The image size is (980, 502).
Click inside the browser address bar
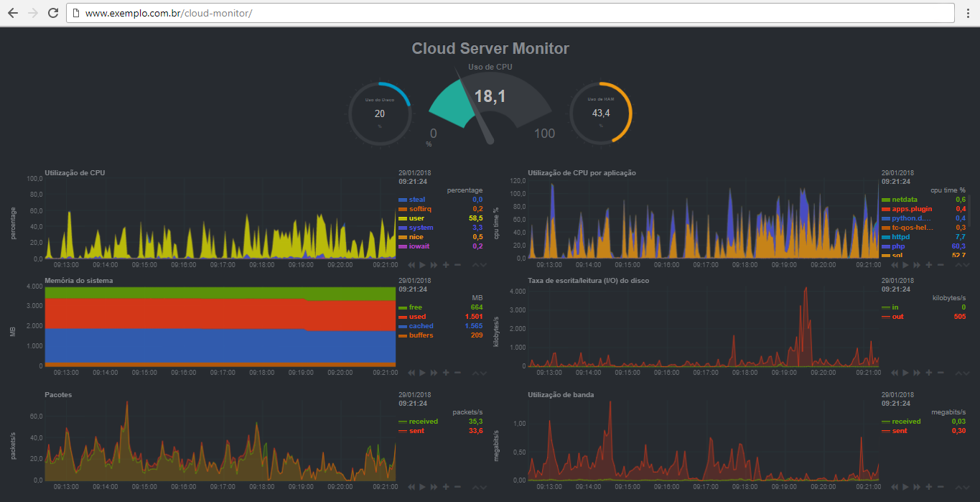[x=215, y=12]
